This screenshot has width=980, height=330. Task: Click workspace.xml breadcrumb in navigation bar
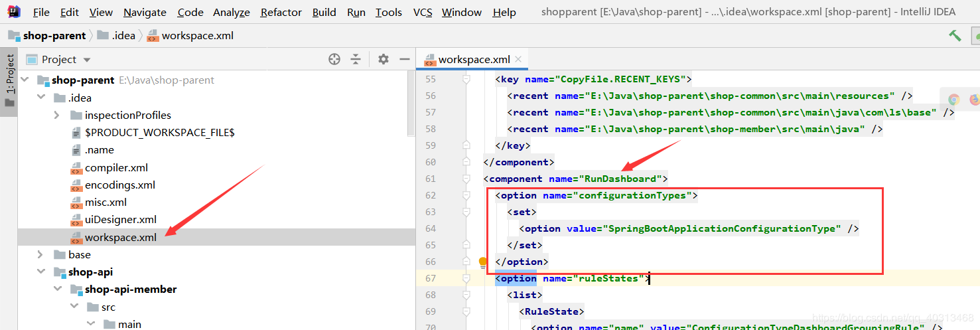tap(190, 35)
